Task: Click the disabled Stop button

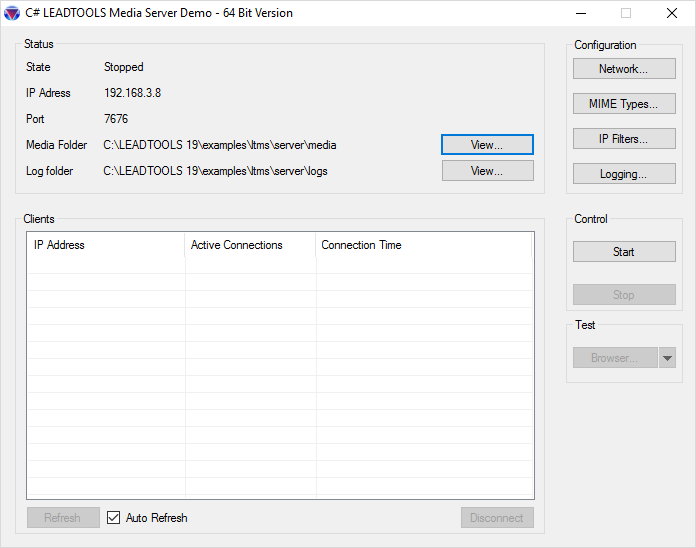Action: pyautogui.click(x=624, y=295)
